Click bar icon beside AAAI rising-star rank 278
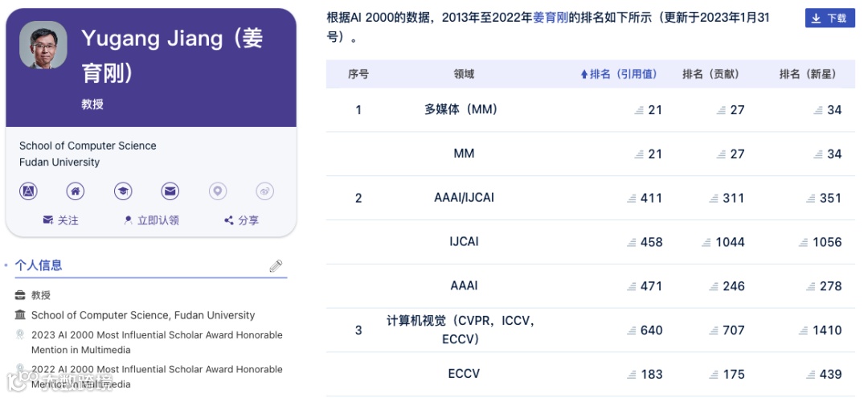 [811, 286]
